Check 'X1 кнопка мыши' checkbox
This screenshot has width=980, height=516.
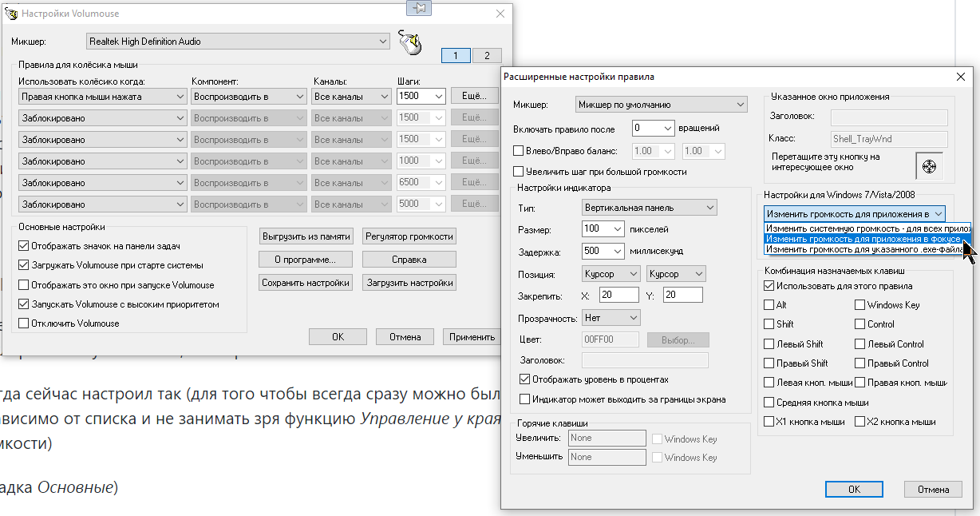coord(769,421)
